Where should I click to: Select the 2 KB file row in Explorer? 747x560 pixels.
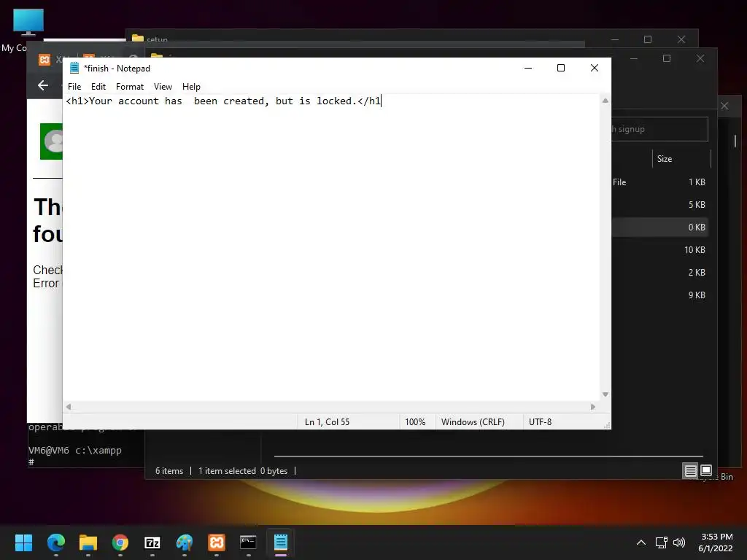(x=659, y=273)
